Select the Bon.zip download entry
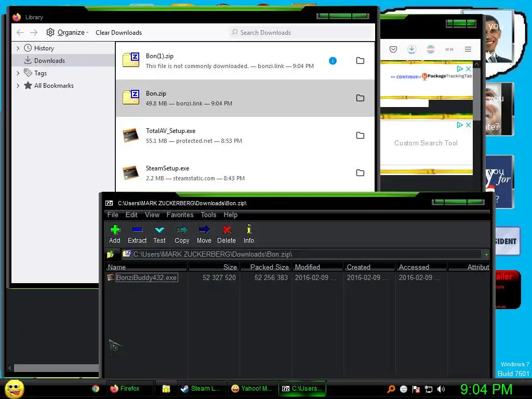 point(245,98)
